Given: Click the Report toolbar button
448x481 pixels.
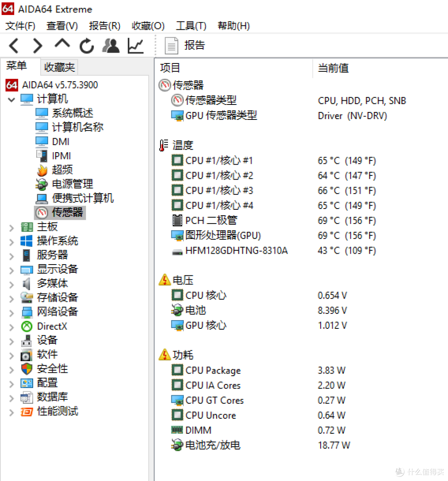Looking at the screenshot, I should [x=185, y=45].
